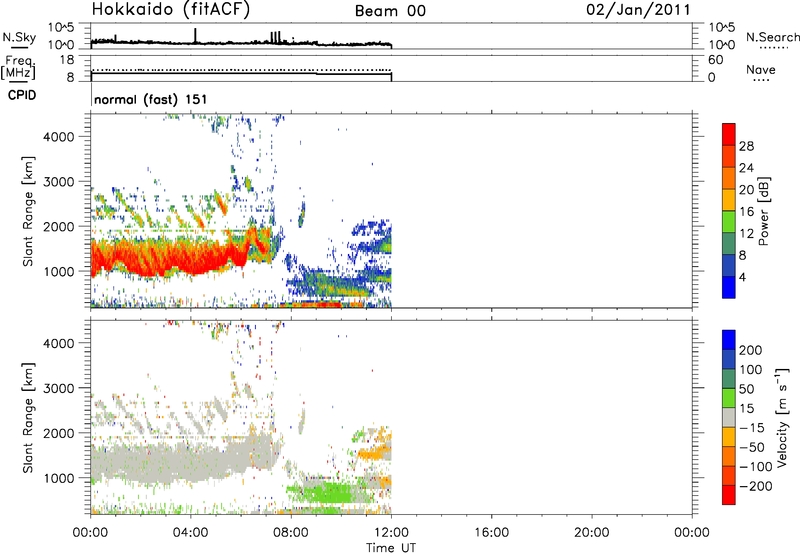This screenshot has height=554, width=800.
Task: Click the "28" power colorbar label
Action: point(746,146)
